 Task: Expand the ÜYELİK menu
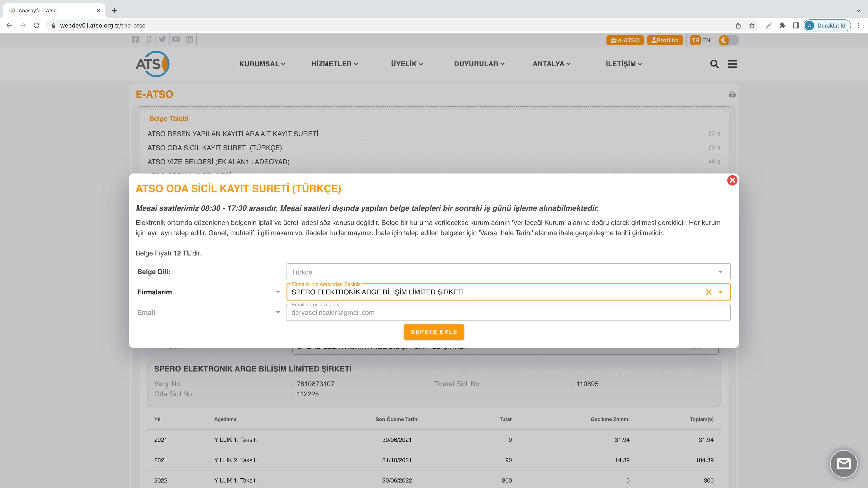pos(407,64)
